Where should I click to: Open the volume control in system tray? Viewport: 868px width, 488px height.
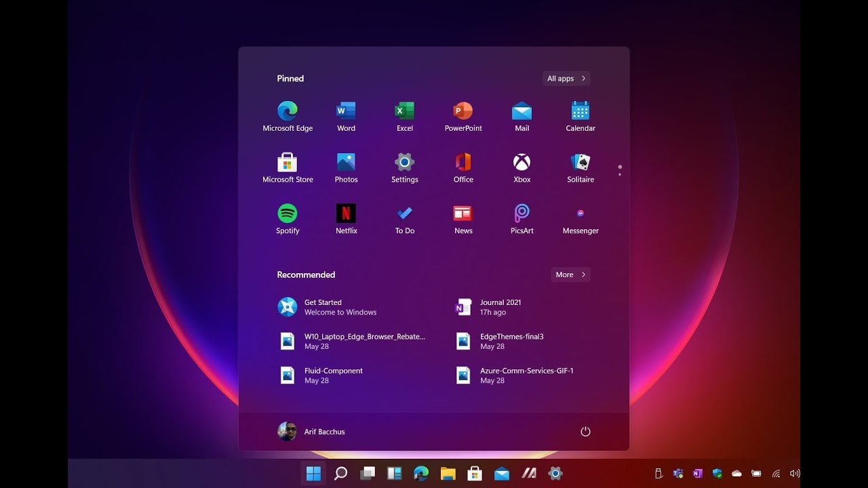[795, 473]
